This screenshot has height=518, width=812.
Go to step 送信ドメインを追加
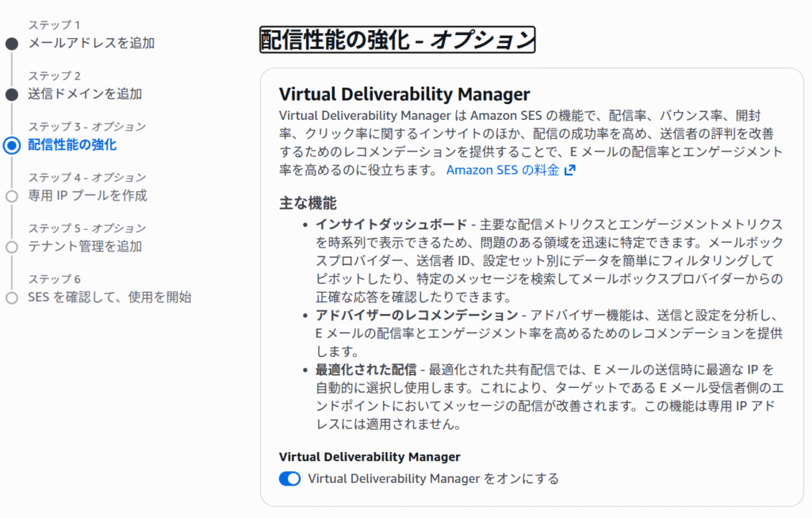(85, 94)
